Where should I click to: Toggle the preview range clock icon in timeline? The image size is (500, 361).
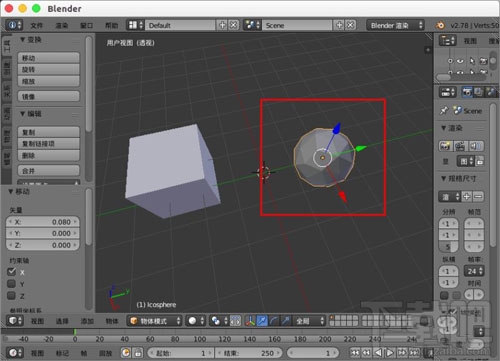coord(126,353)
